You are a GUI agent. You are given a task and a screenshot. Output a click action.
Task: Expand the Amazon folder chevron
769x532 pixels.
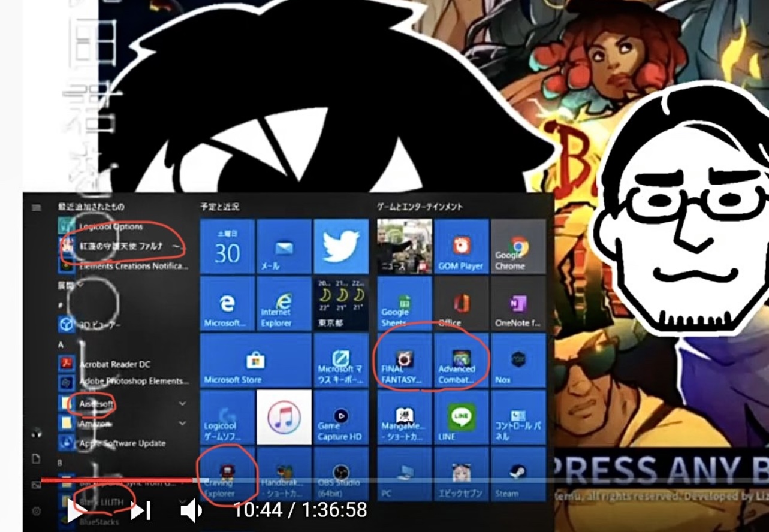(x=182, y=424)
